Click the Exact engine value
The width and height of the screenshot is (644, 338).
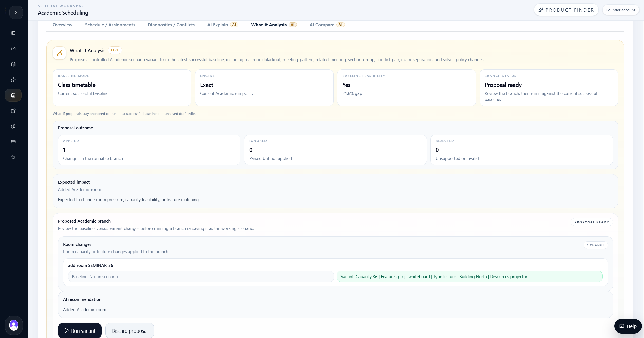tap(207, 85)
